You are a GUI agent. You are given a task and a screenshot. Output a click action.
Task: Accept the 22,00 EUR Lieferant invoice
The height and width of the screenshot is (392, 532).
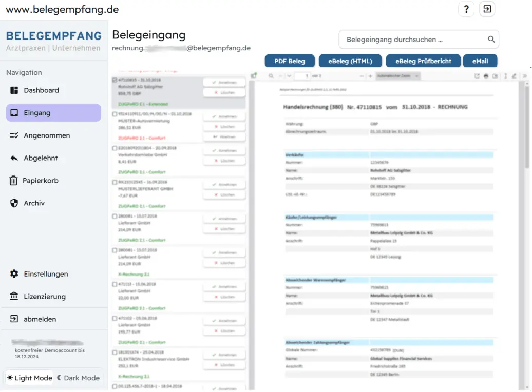(x=224, y=286)
